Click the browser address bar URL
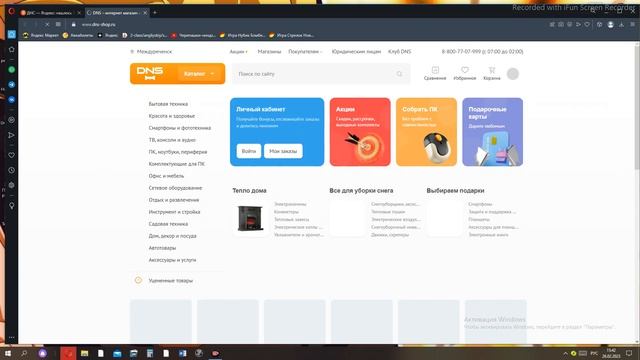 [98, 24]
